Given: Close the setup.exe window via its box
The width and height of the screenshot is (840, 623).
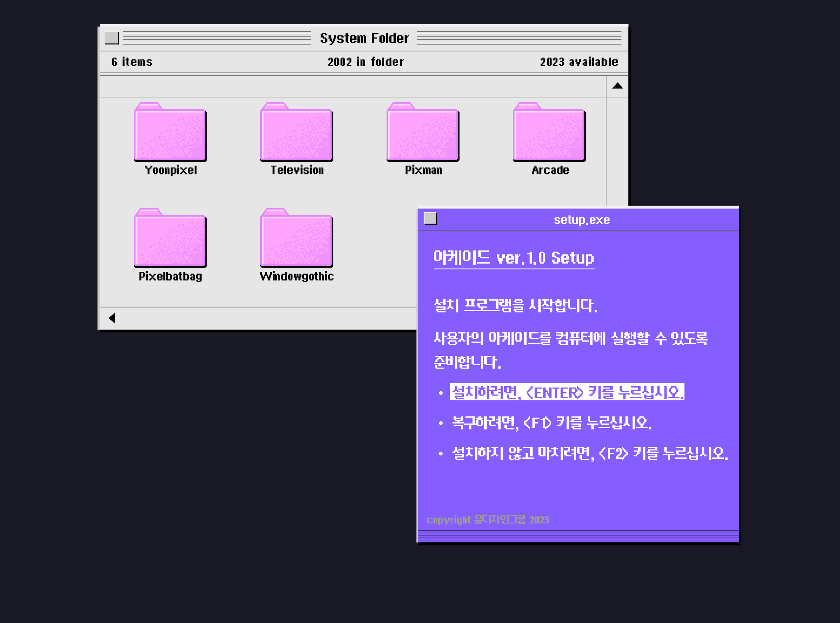Looking at the screenshot, I should click(430, 218).
